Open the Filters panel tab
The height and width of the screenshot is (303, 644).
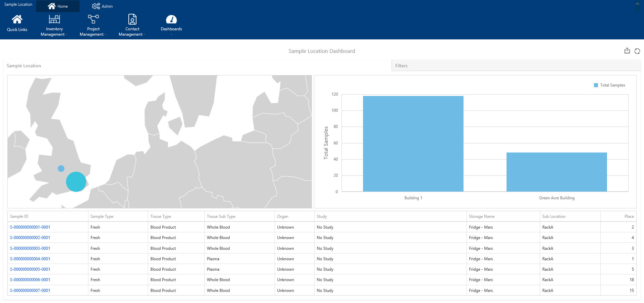(x=401, y=66)
